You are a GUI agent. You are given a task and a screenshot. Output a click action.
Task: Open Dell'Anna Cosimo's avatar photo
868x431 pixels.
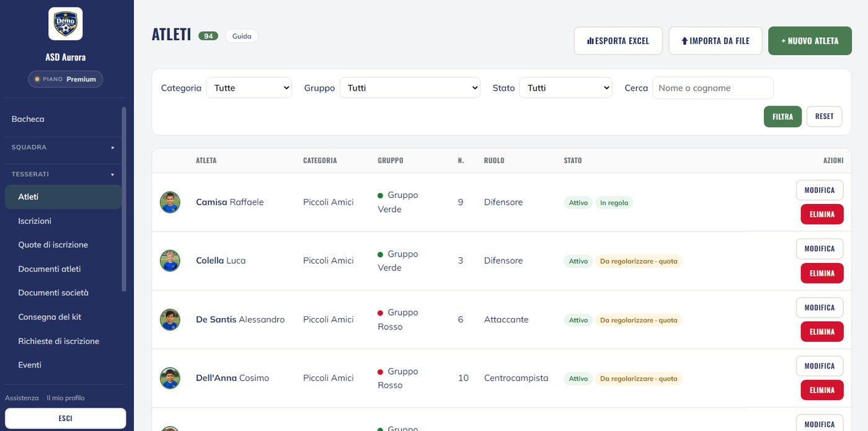click(170, 378)
